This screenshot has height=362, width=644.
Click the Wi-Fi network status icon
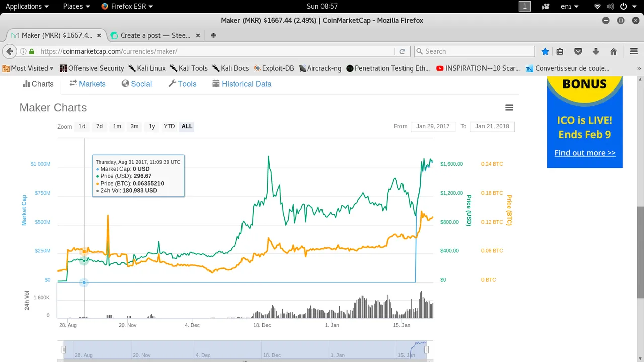click(x=597, y=6)
